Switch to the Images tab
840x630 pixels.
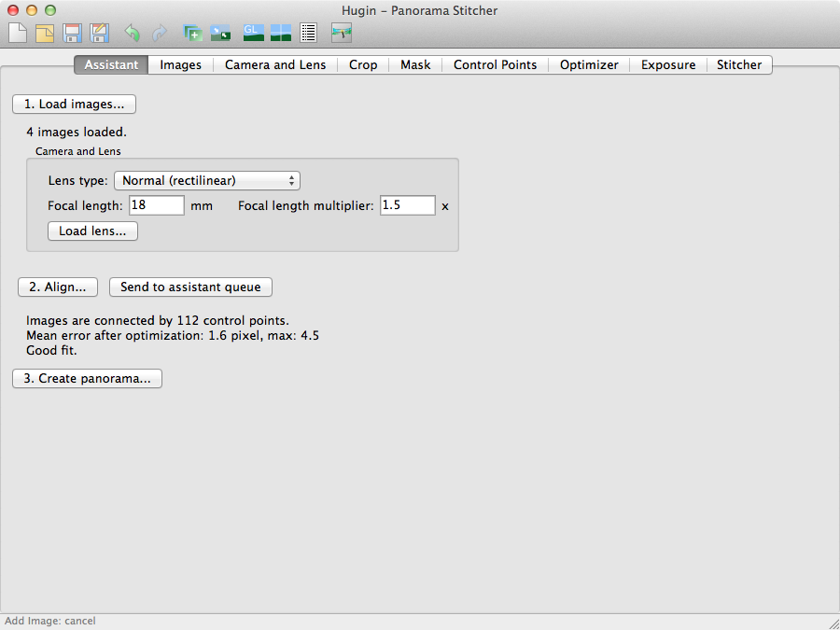tap(181, 64)
